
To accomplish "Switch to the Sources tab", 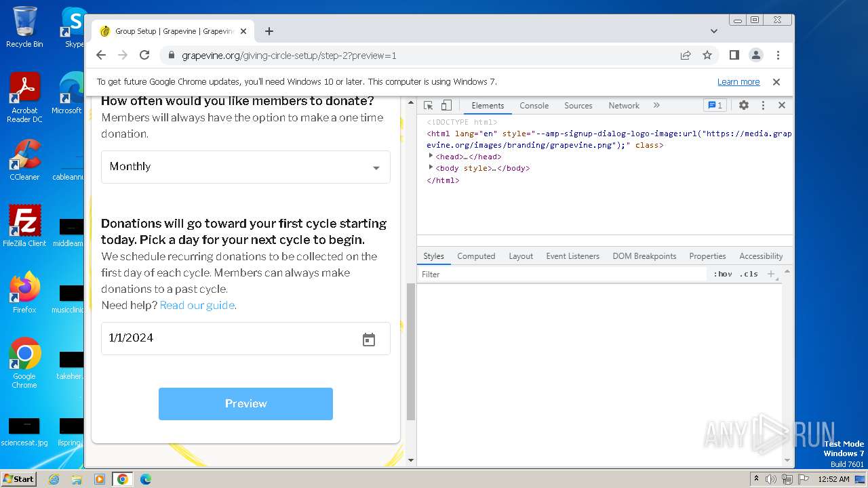I will [578, 106].
